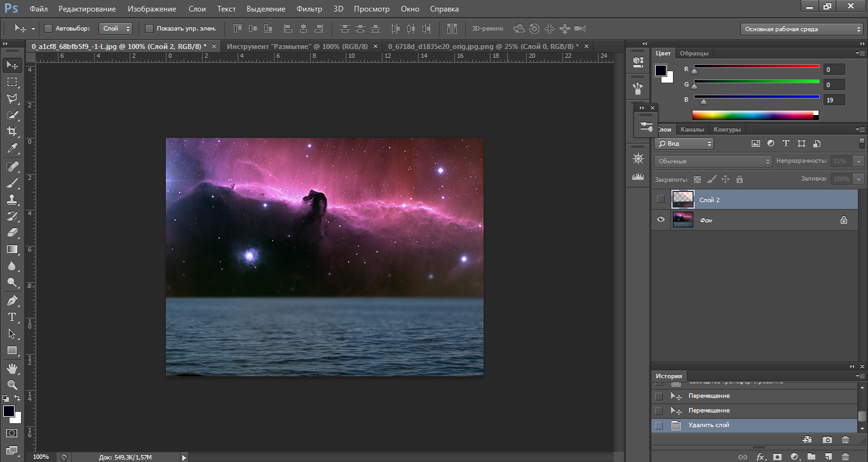Screen dimensions: 868x462
Task: Select the Path Selection tool
Action: click(12, 334)
